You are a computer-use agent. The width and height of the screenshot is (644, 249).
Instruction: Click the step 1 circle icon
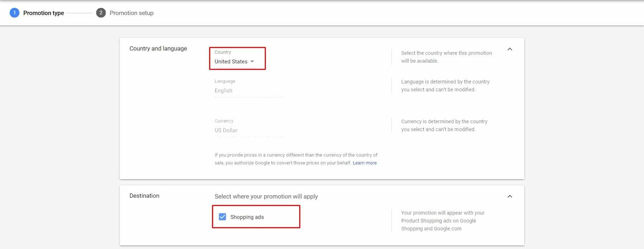14,13
